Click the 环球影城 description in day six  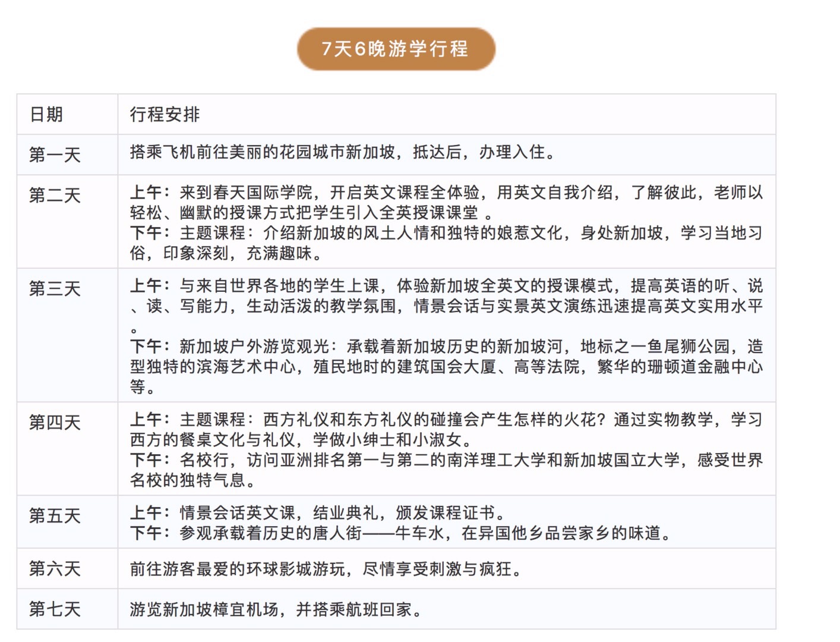click(326, 569)
